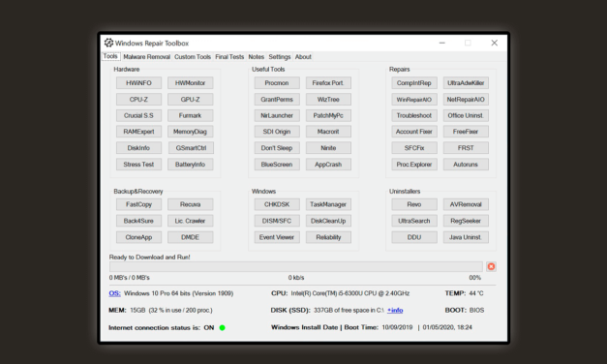The height and width of the screenshot is (364, 607).
Task: Open the Event Viewer button
Action: point(277,237)
